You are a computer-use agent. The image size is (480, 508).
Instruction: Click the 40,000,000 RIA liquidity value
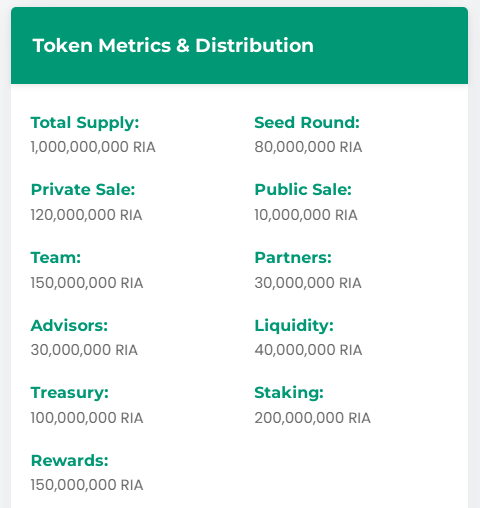point(308,350)
